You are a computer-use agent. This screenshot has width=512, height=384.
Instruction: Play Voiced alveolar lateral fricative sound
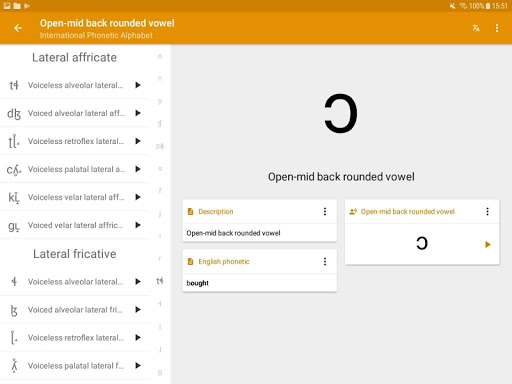pos(138,310)
